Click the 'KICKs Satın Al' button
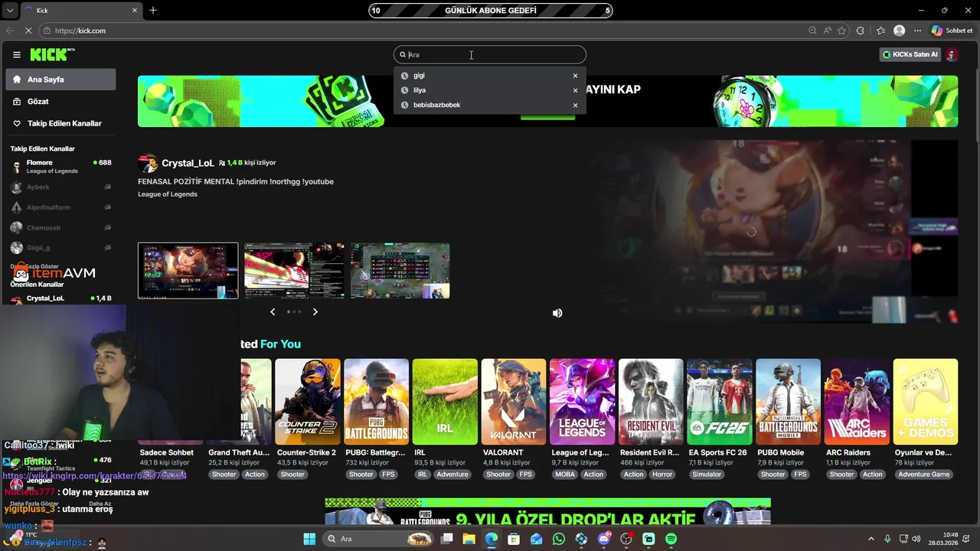The width and height of the screenshot is (980, 551). [910, 54]
